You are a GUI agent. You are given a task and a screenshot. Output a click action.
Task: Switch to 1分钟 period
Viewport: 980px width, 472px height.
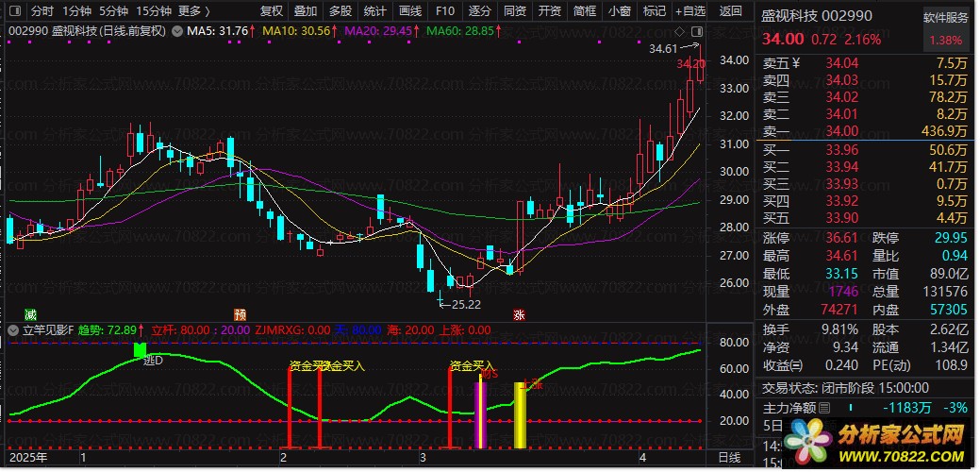[77, 10]
